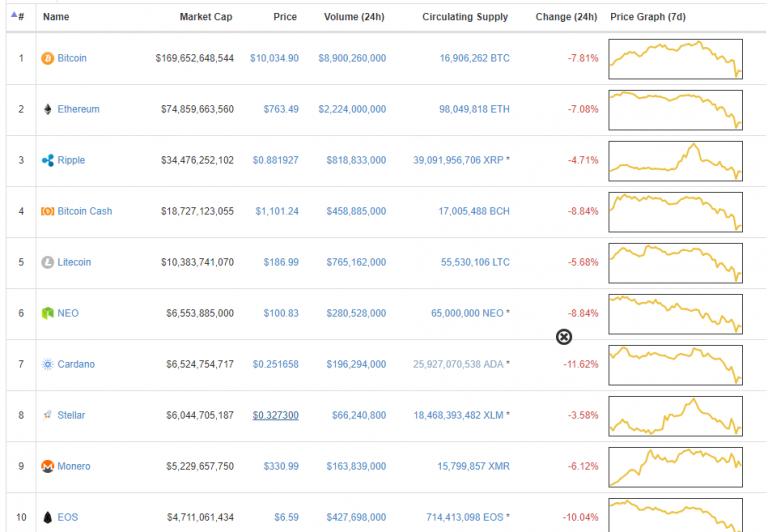The width and height of the screenshot is (768, 532).
Task: Click the Bitcoin coin logo icon
Action: (x=47, y=58)
